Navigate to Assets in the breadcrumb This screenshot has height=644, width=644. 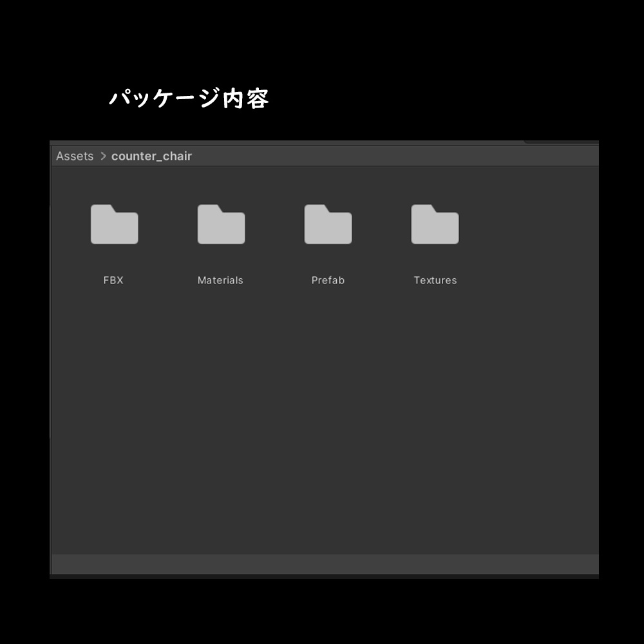pyautogui.click(x=74, y=156)
